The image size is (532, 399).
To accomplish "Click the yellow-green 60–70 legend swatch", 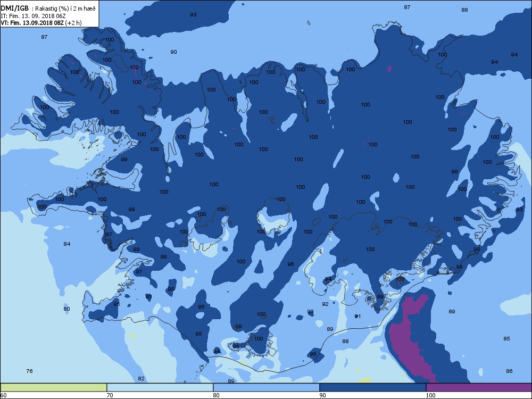I will click(53, 387).
